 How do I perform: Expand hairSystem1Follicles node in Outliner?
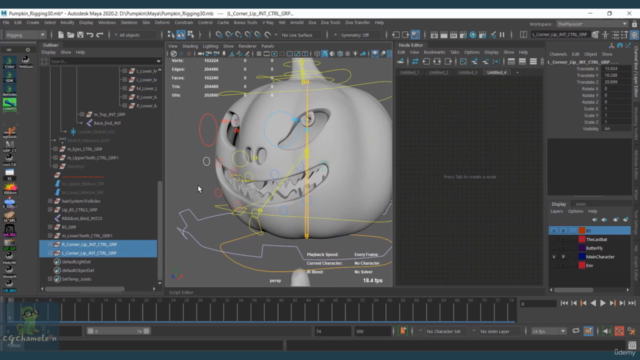pyautogui.click(x=50, y=201)
